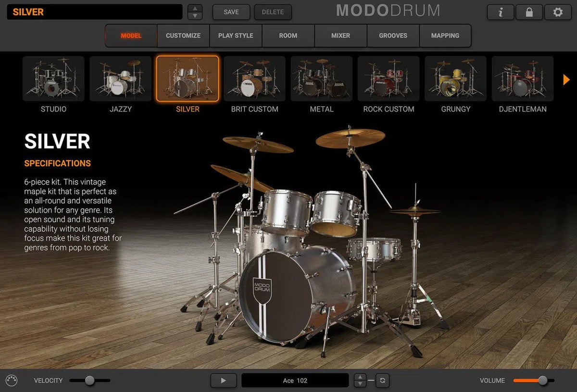Delete the current preset
The width and height of the screenshot is (577, 392).
(x=273, y=12)
